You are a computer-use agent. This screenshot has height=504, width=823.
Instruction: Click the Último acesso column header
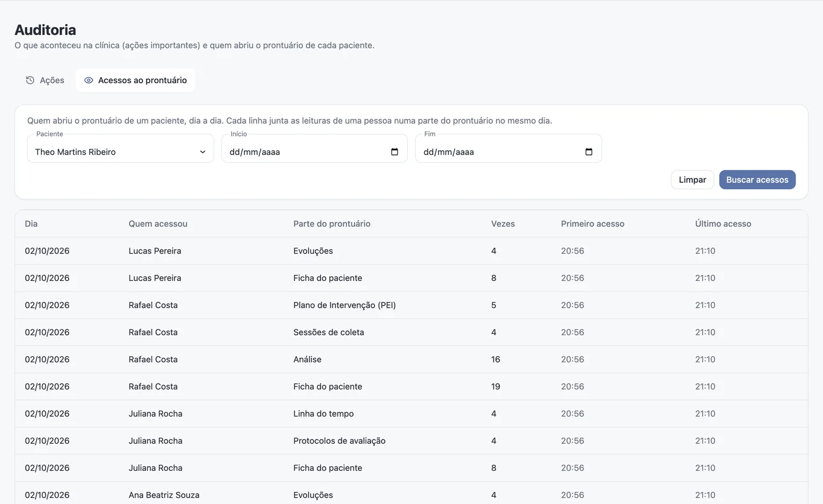(723, 224)
